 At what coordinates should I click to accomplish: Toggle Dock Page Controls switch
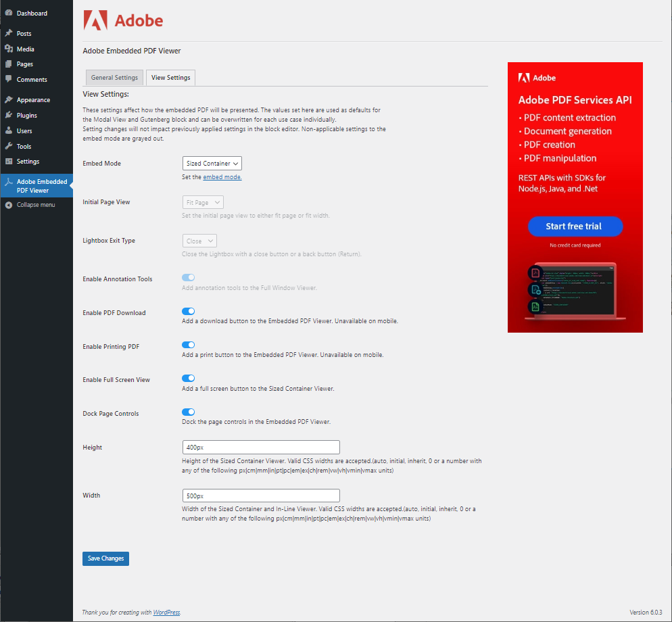tap(188, 412)
